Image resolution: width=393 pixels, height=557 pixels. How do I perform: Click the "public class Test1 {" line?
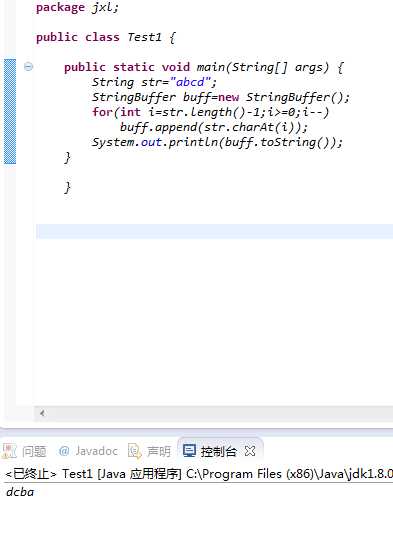click(106, 37)
